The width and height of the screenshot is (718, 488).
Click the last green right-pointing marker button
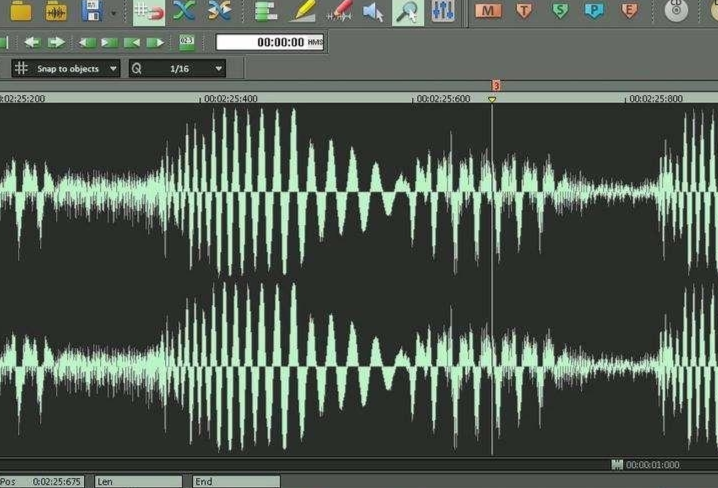coord(155,43)
